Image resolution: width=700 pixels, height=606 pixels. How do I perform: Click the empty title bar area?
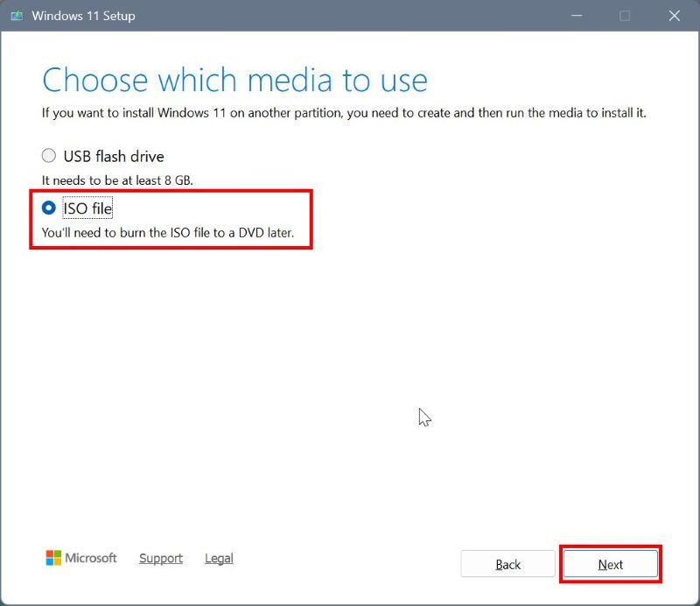pyautogui.click(x=350, y=16)
